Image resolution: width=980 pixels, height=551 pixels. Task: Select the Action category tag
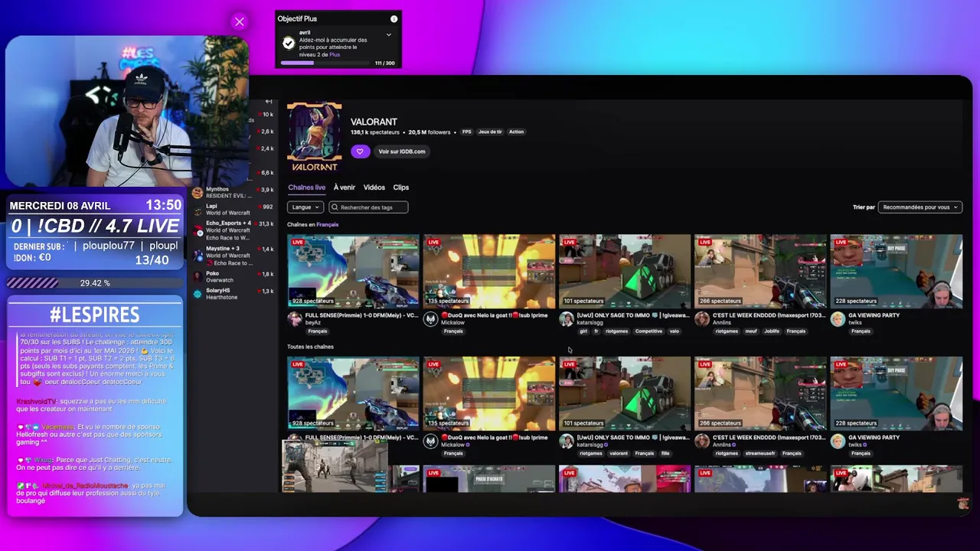(x=516, y=132)
